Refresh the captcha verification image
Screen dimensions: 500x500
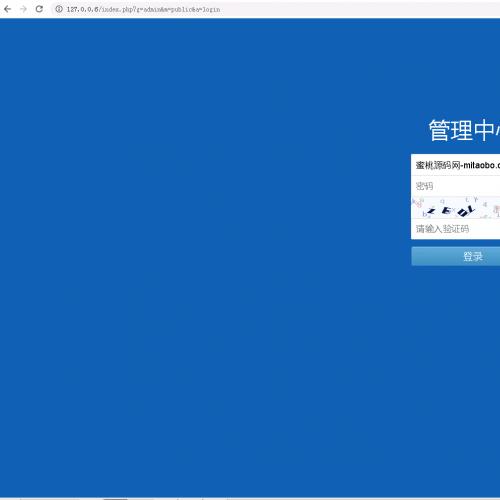point(456,207)
